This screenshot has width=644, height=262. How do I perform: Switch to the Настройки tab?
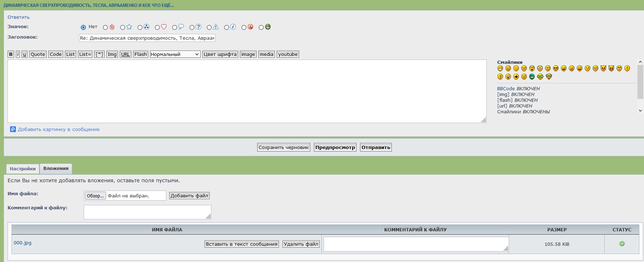[23, 169]
